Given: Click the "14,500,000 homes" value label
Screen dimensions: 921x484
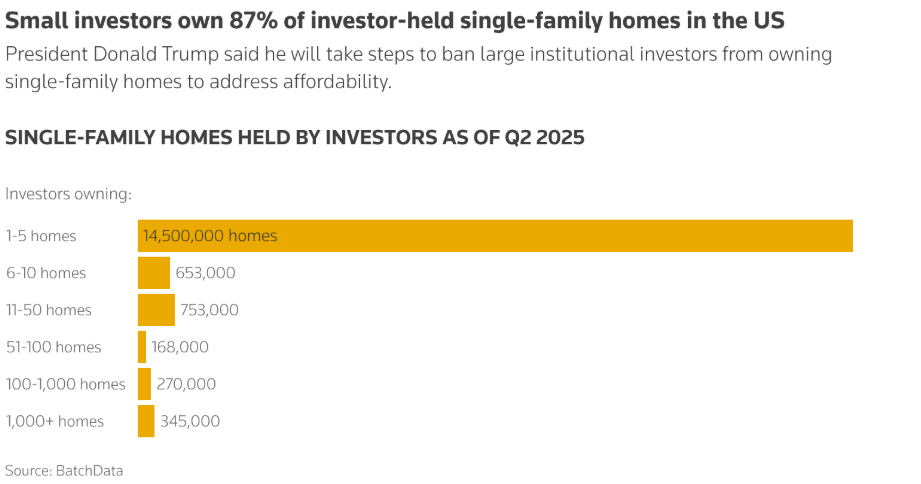Looking at the screenshot, I should pyautogui.click(x=210, y=236).
